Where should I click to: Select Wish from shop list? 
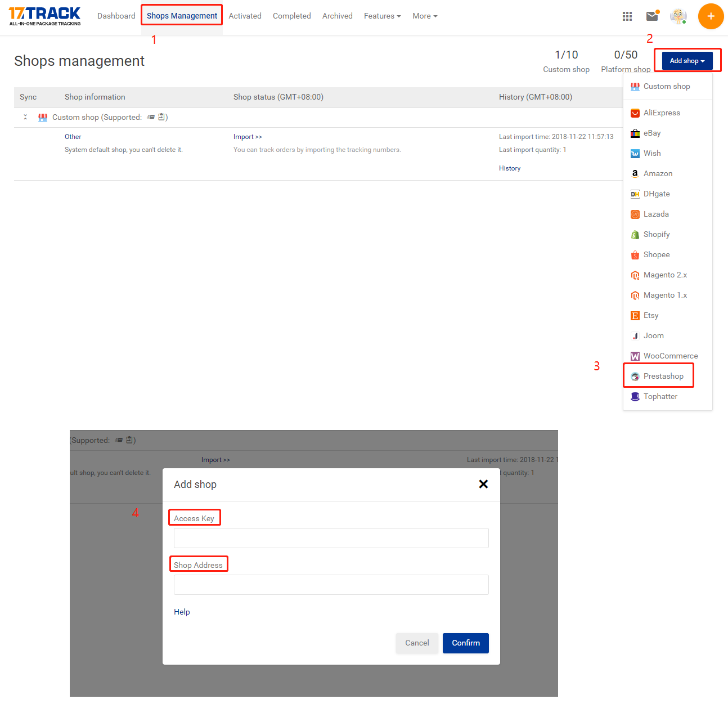[668, 154]
